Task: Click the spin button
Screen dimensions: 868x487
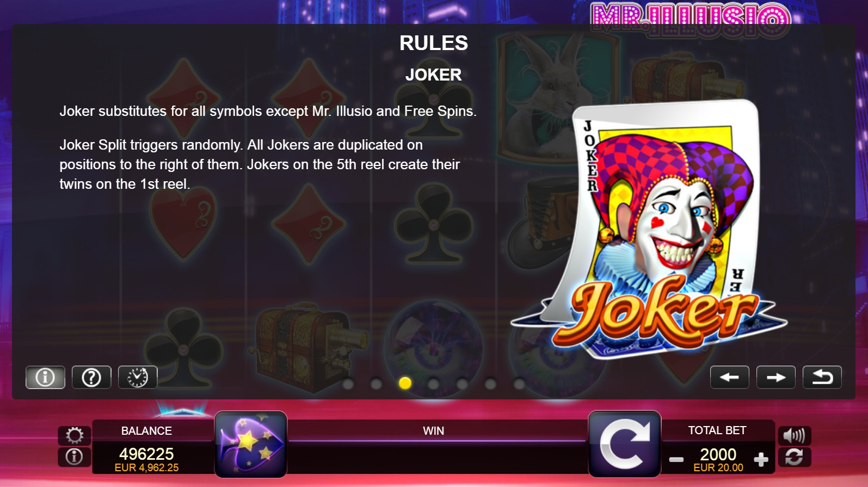Action: point(625,444)
